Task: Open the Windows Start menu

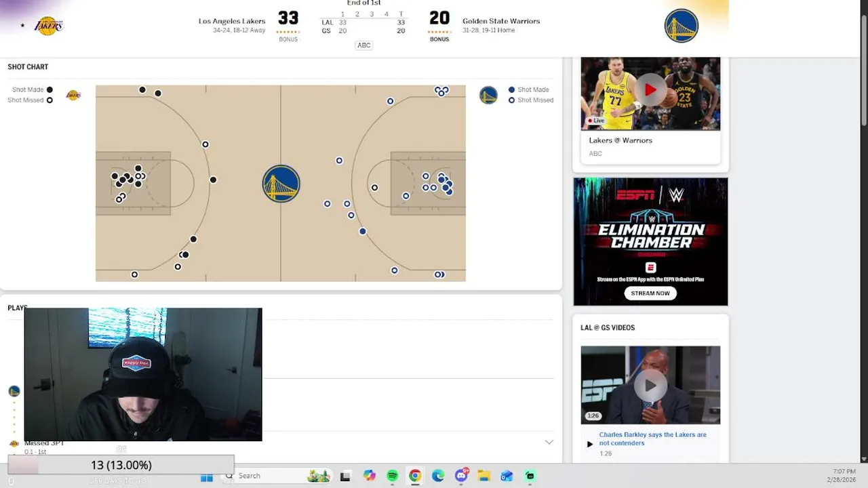Action: pyautogui.click(x=207, y=476)
